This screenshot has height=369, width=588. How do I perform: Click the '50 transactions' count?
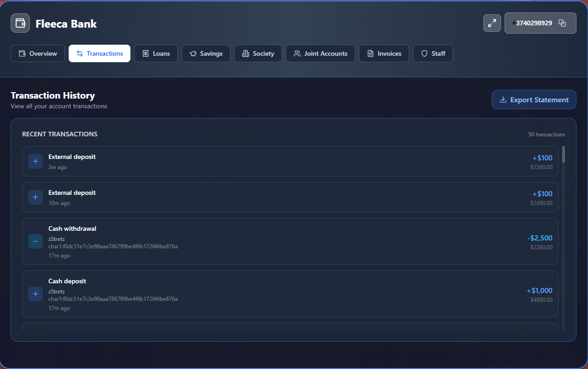coord(547,135)
